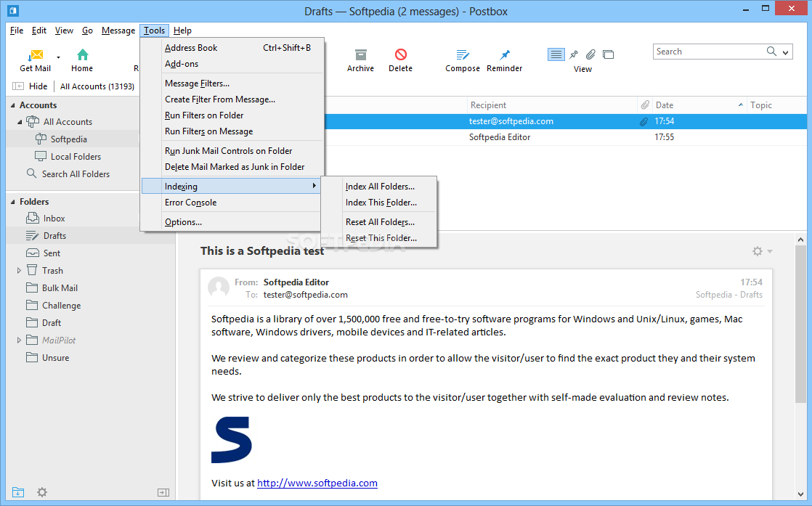Sort by Topic column header
Viewport: 812px width, 506px height.
click(777, 105)
